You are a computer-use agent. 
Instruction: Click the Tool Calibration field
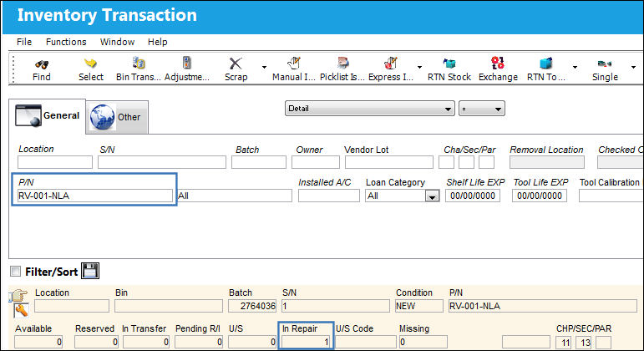[x=611, y=196]
